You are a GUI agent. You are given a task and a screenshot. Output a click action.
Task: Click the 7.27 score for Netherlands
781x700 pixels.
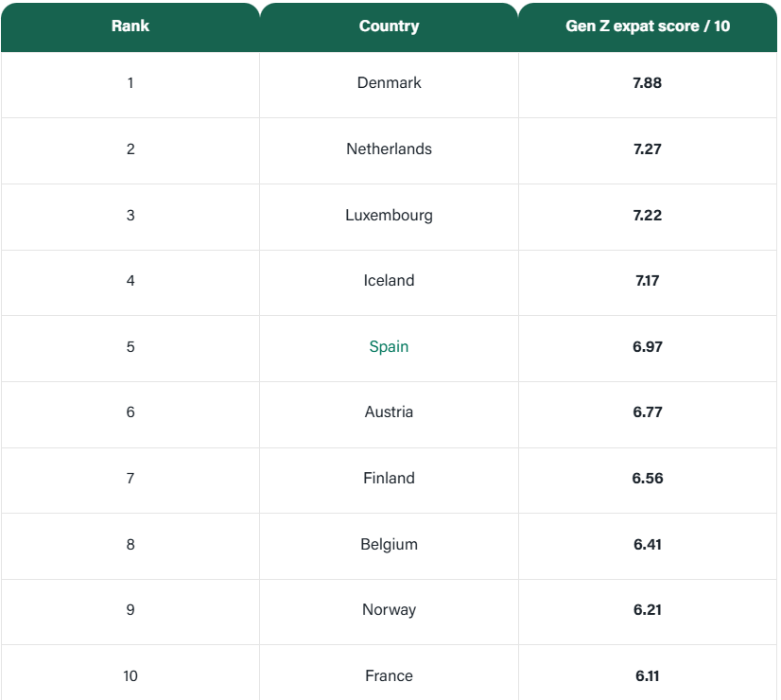pos(648,149)
